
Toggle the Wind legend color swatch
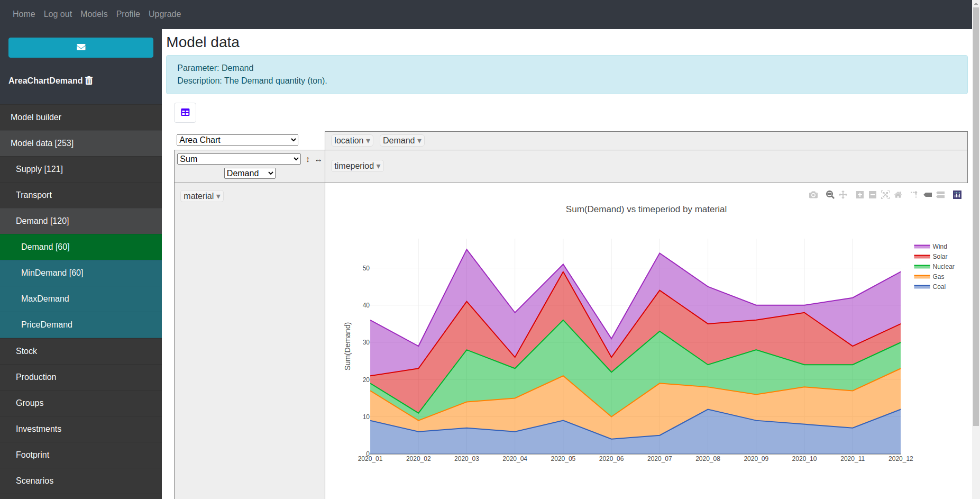[x=922, y=247]
